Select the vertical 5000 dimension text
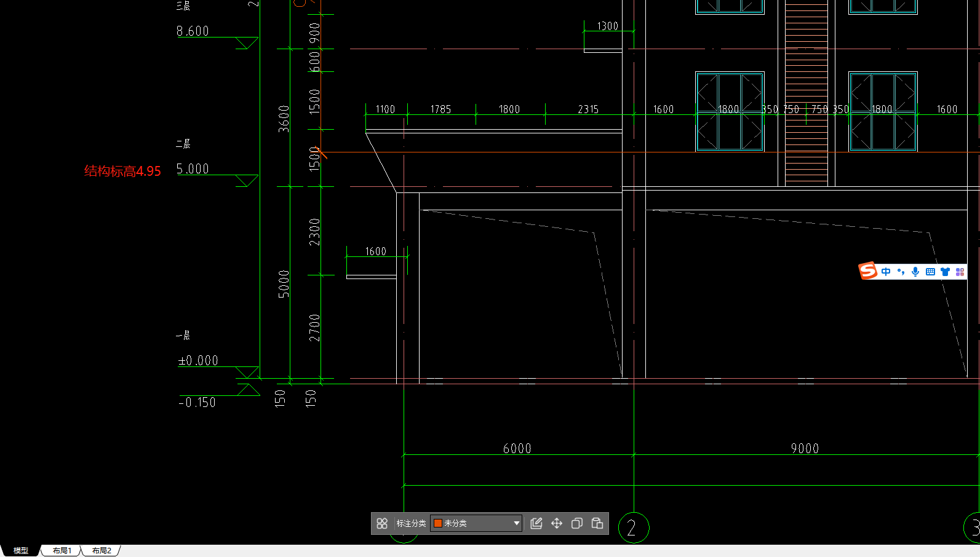The height and width of the screenshot is (557, 980). [284, 283]
